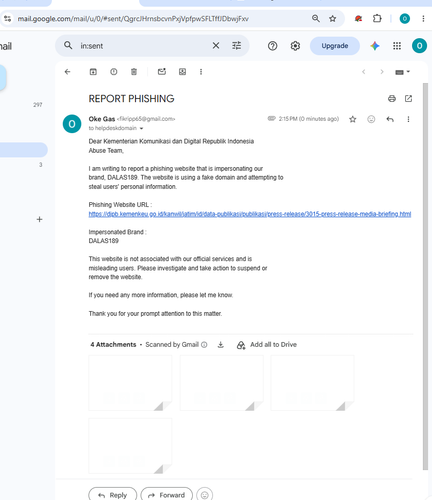This screenshot has height=500, width=432.
Task: Delete the email with trash icon
Action: pos(134,72)
